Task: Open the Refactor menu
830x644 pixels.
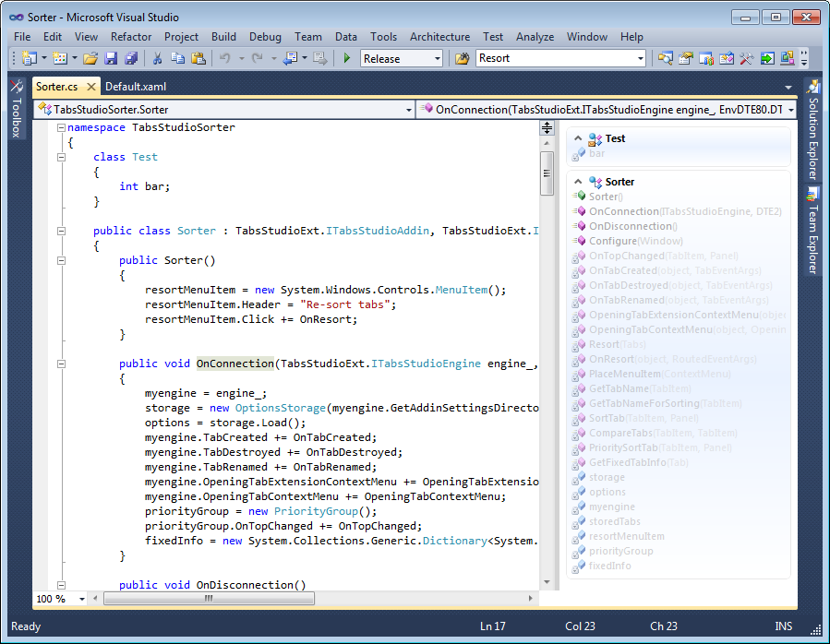Action: pyautogui.click(x=131, y=37)
